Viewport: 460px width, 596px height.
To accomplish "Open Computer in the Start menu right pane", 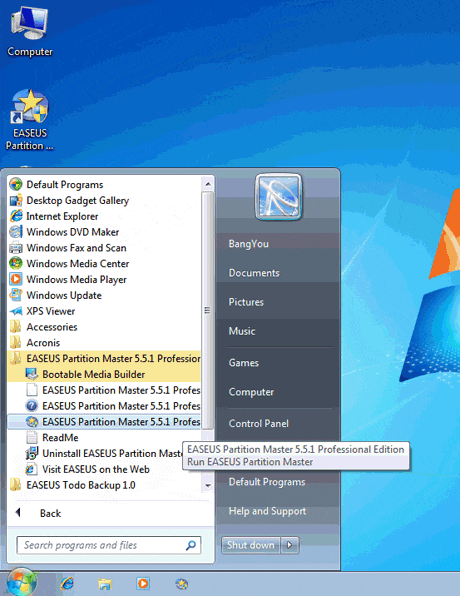I will [251, 392].
